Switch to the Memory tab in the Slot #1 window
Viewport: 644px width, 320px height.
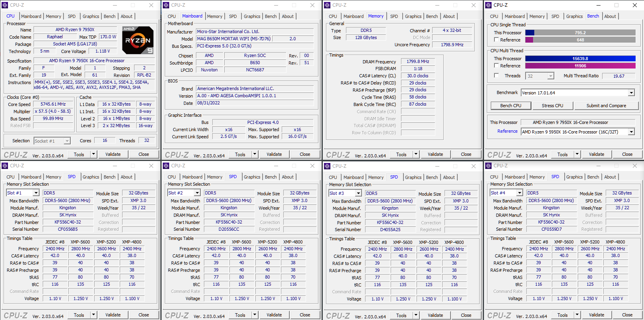[53, 177]
